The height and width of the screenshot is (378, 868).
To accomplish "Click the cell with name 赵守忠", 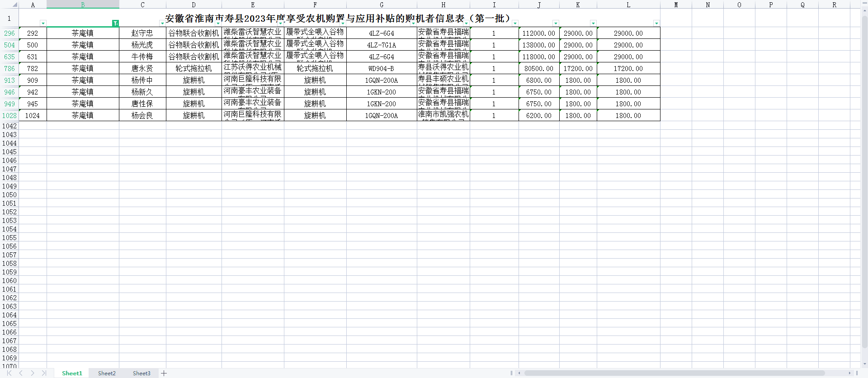I will point(142,33).
